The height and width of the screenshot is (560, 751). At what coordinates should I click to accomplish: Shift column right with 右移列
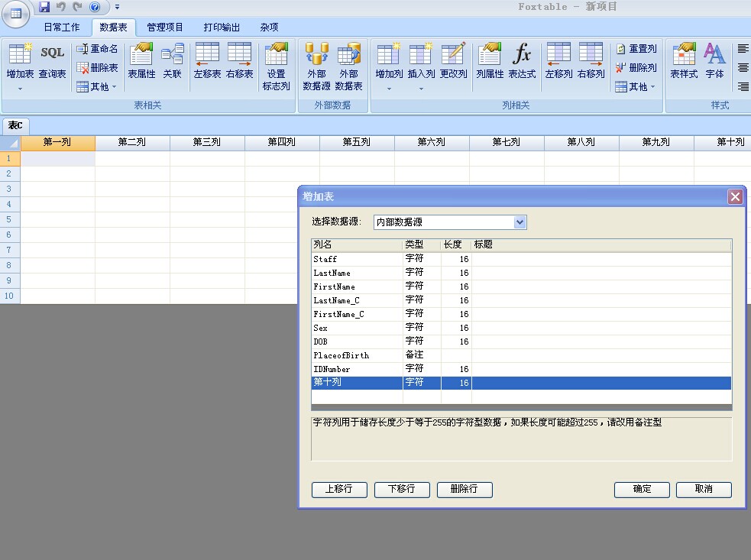pyautogui.click(x=591, y=60)
